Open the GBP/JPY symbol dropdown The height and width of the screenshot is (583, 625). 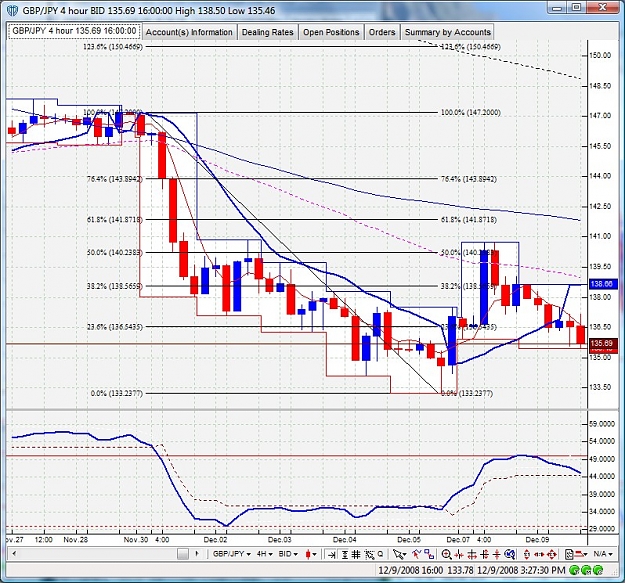click(232, 554)
